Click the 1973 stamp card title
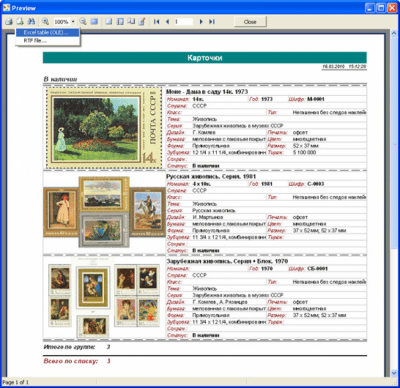 pyautogui.click(x=207, y=92)
